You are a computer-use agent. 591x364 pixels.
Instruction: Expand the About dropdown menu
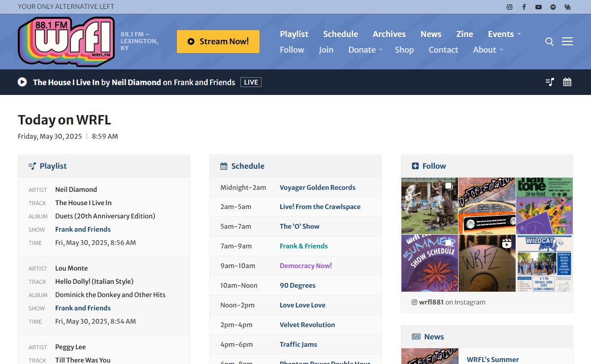(x=488, y=50)
